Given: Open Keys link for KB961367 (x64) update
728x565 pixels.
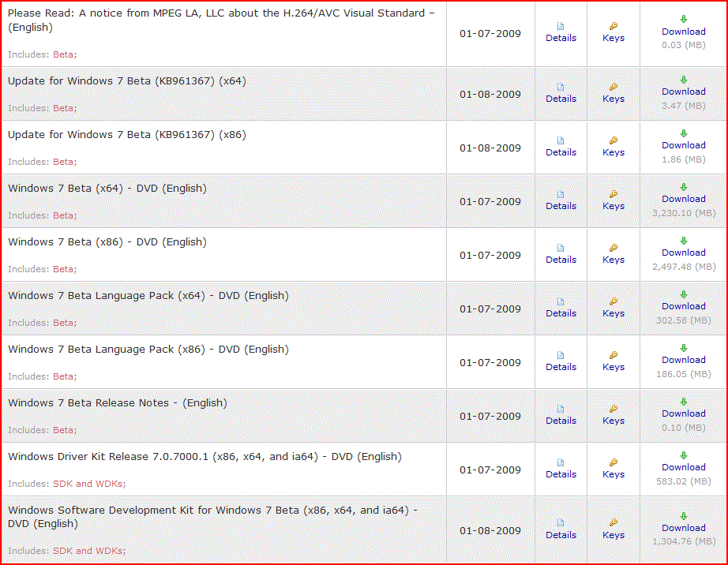Looking at the screenshot, I should pos(614,99).
